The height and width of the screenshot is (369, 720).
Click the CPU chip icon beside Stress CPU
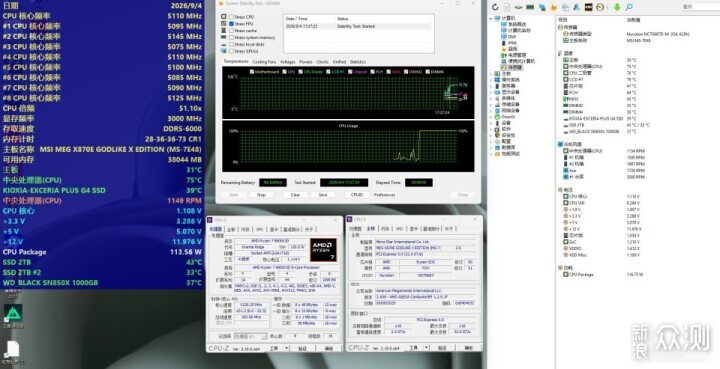pyautogui.click(x=224, y=17)
